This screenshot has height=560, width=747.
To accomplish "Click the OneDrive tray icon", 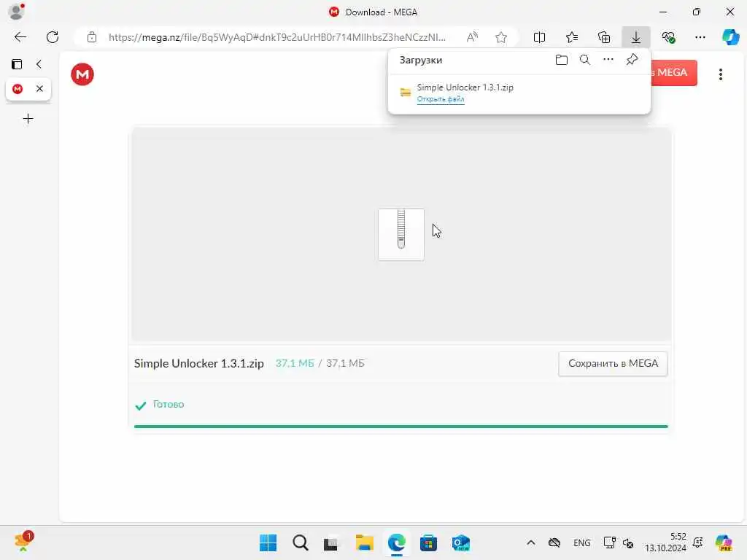I will tap(554, 542).
